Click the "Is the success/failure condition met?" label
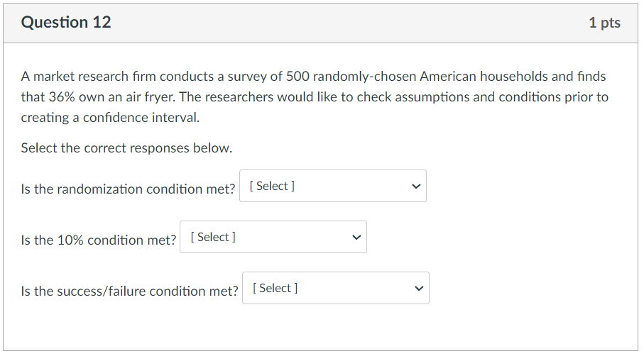Screen dimensions: 644x356 [130, 291]
